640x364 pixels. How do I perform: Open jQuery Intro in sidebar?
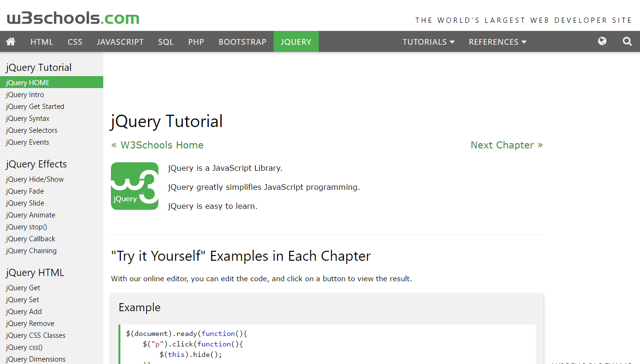click(x=51, y=94)
